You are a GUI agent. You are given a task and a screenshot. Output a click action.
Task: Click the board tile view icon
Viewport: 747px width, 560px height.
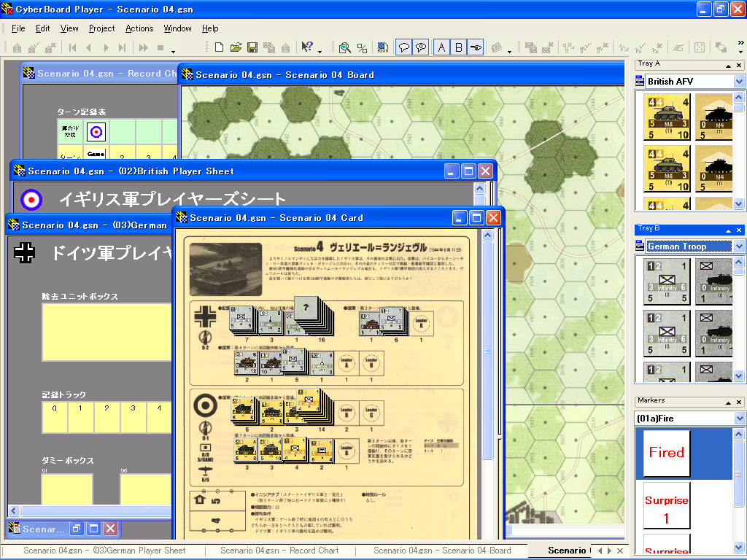382,47
